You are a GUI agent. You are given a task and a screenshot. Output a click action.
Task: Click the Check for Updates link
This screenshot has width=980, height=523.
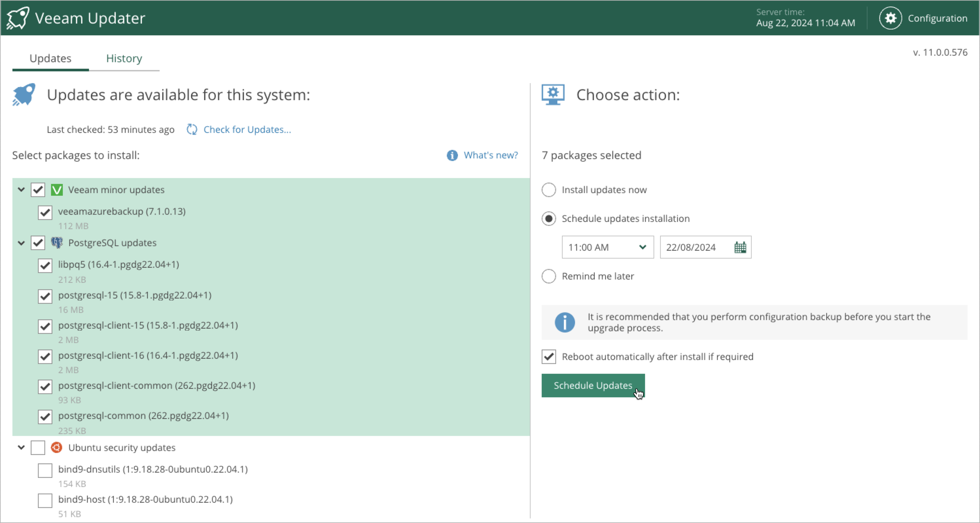pyautogui.click(x=247, y=129)
